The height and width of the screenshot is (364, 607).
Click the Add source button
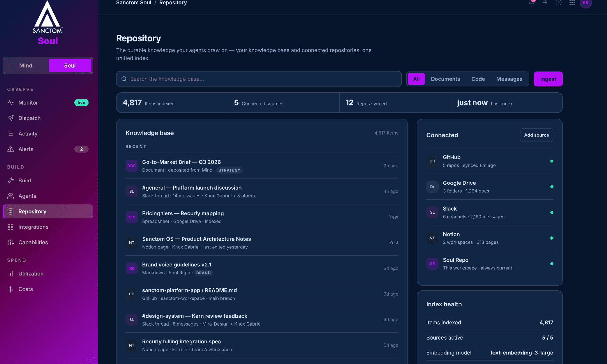(x=537, y=135)
